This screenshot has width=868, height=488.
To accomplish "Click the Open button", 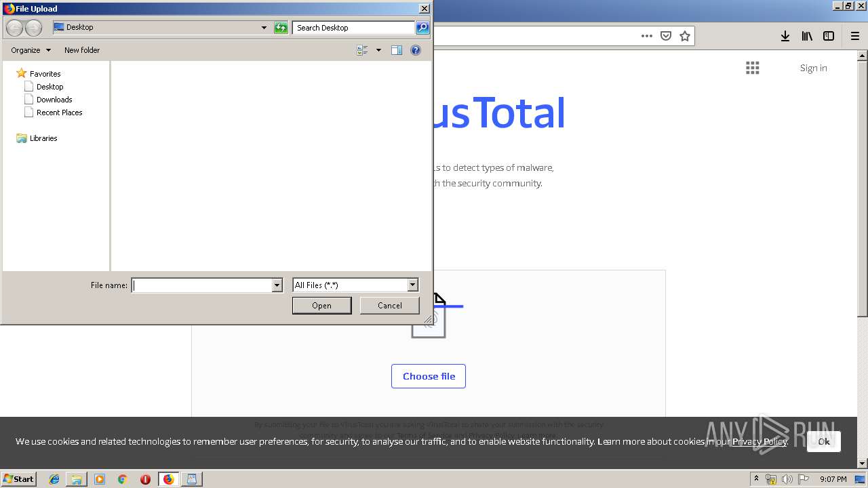I will point(321,306).
